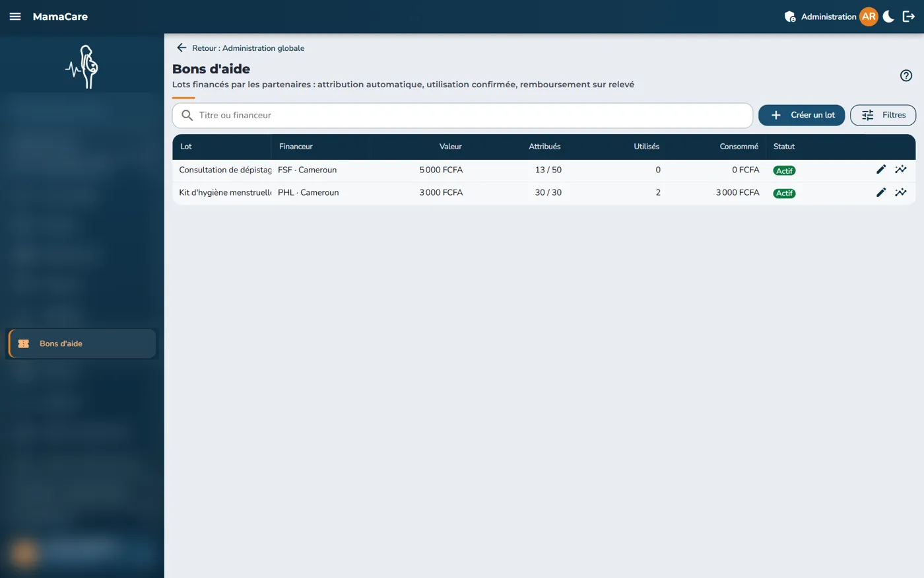Edit the Kit d'hygiène menstruelle lot
The width and height of the screenshot is (924, 578).
tap(881, 192)
